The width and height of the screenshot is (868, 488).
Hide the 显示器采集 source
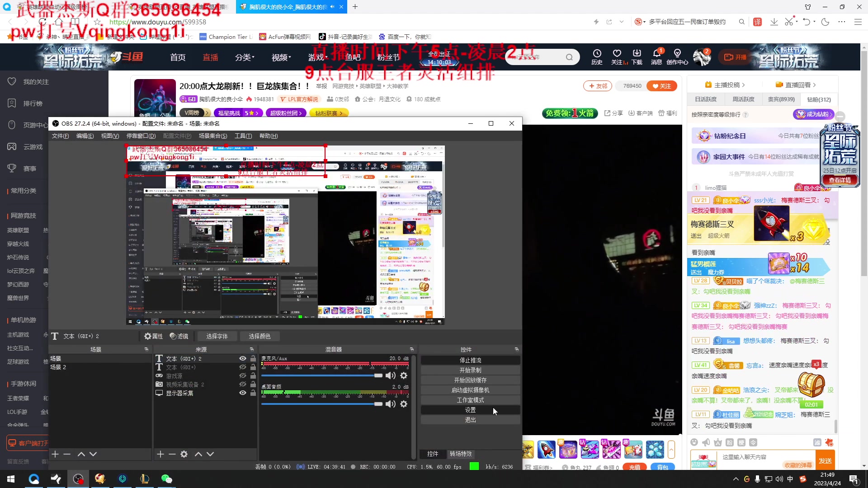(x=243, y=393)
